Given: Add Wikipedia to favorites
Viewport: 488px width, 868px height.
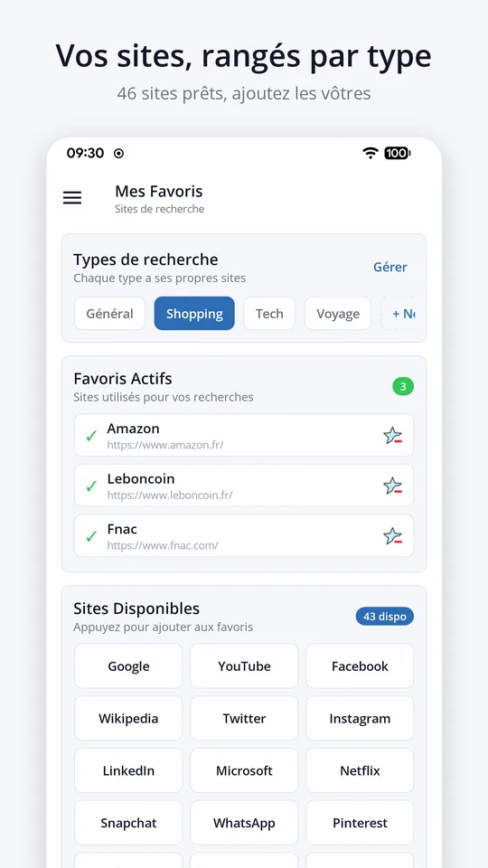Looking at the screenshot, I should (x=128, y=719).
